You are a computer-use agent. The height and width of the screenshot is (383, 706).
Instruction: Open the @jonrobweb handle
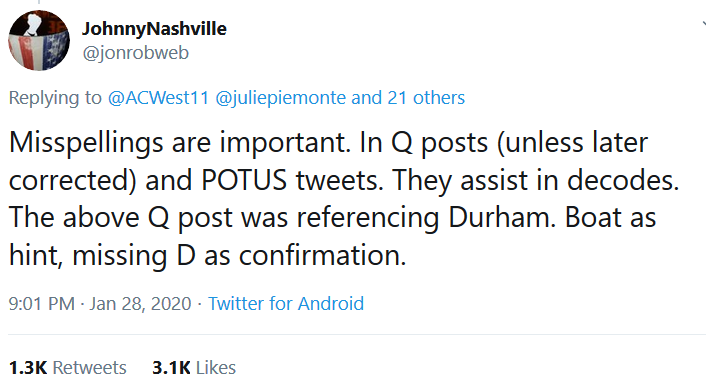pyautogui.click(x=135, y=53)
